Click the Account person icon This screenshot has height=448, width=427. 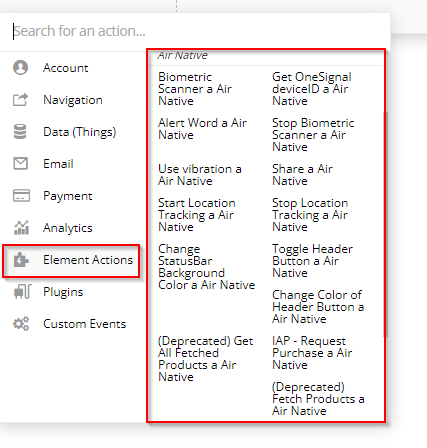pos(21,68)
